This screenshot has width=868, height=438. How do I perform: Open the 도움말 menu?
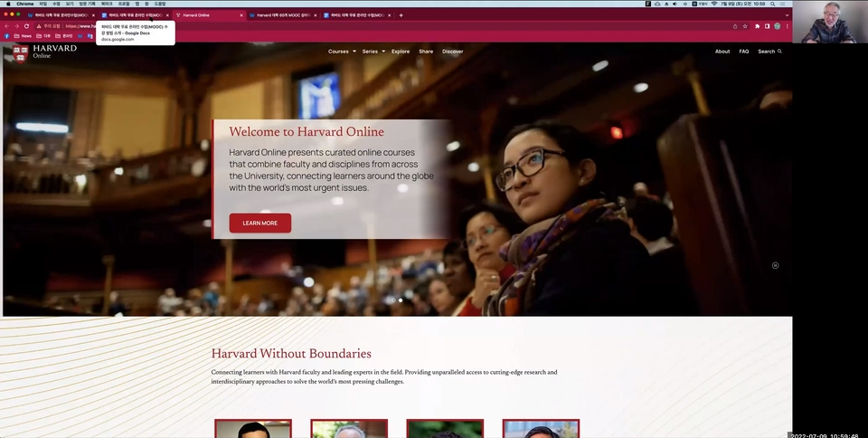point(160,4)
